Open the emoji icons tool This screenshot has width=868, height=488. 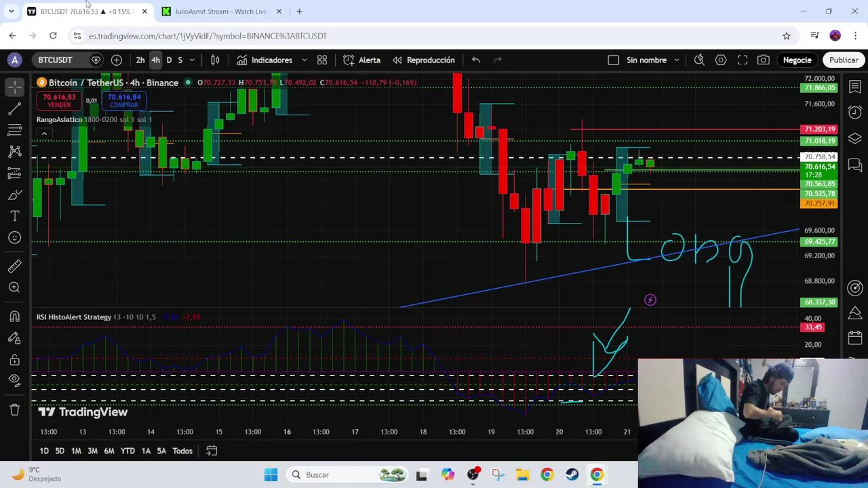click(x=15, y=238)
